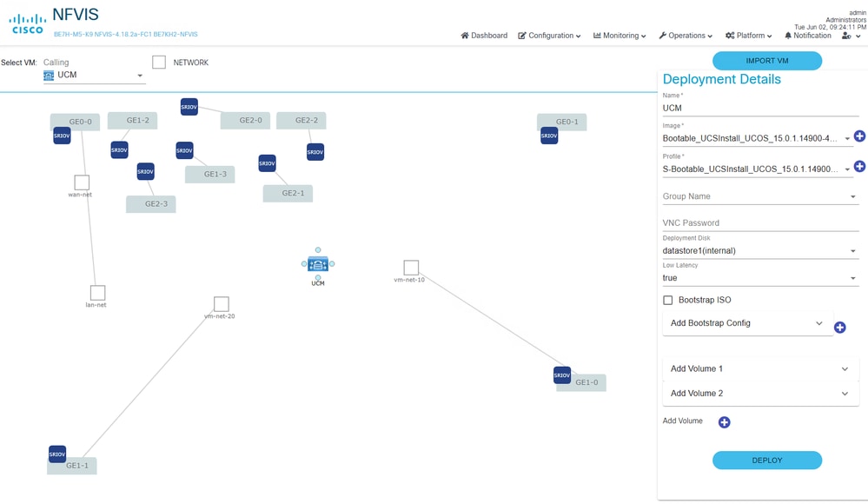
Task: Click the GE0-1 interface node
Action: click(562, 122)
